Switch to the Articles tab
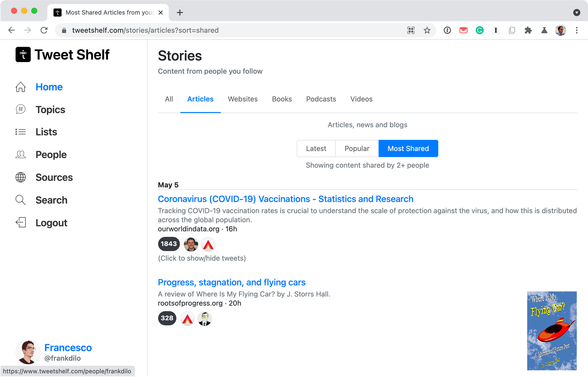Screen dimensions: 588x377 201,99
